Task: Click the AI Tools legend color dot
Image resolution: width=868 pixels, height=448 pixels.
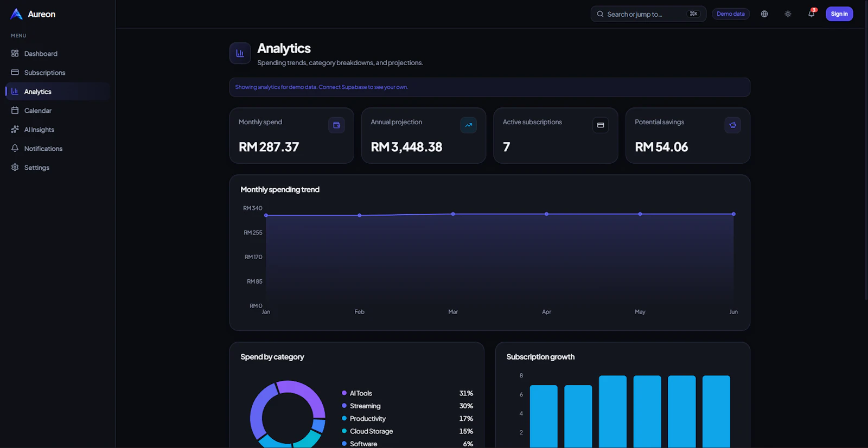Action: 344,393
